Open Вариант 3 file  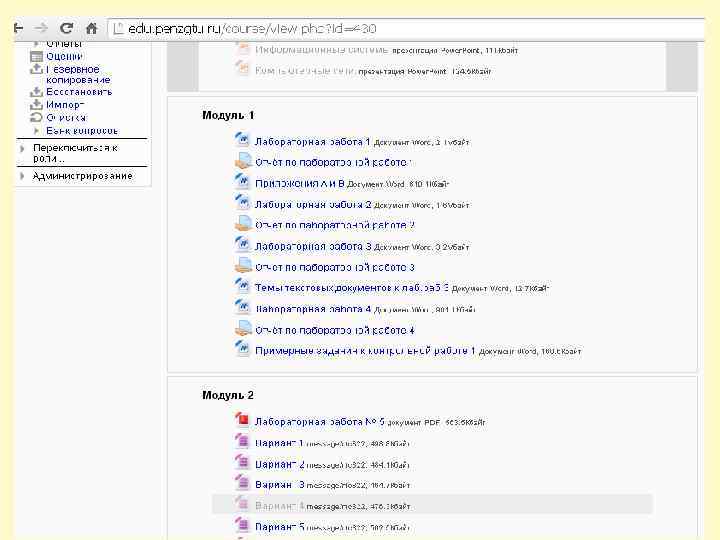coord(280,484)
